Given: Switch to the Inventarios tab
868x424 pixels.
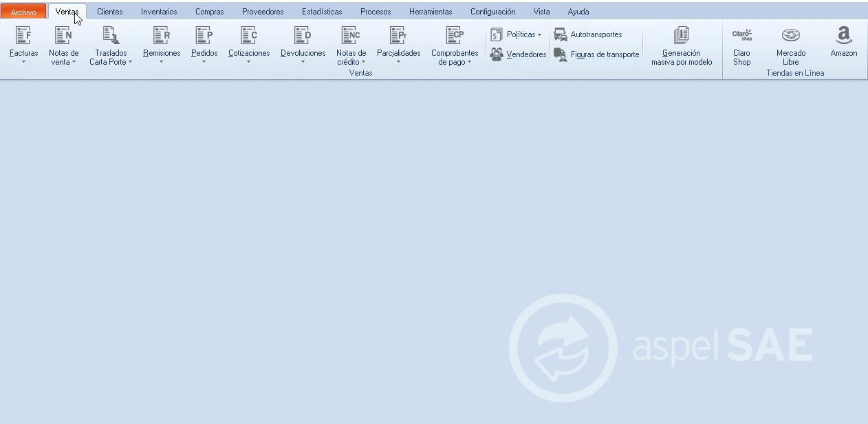Looking at the screenshot, I should click(159, 12).
